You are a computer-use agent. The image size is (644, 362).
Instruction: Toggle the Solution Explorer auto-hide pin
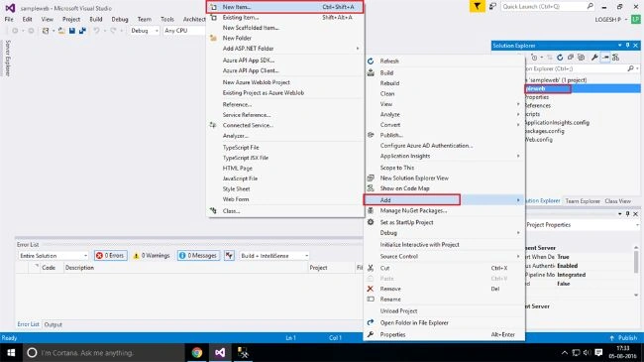(627, 46)
